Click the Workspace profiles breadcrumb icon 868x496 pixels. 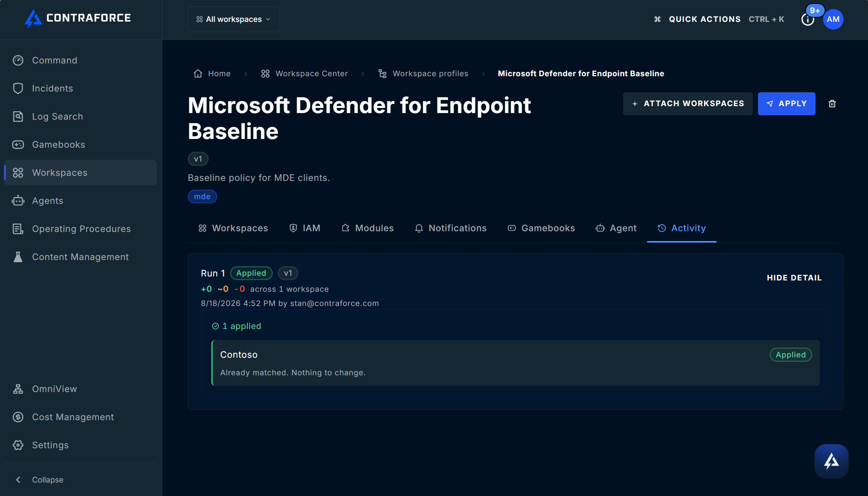point(382,74)
